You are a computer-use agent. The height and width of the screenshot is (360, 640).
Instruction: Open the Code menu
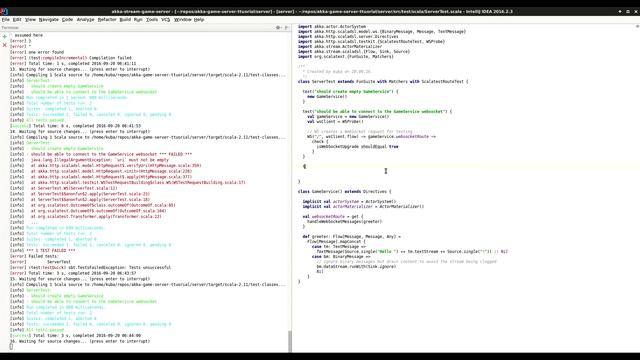pos(67,20)
